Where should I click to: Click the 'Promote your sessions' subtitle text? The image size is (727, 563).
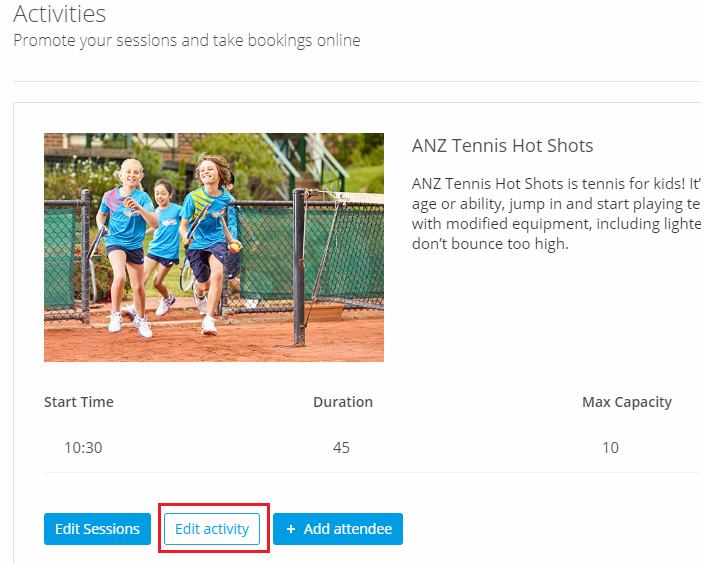tap(187, 40)
